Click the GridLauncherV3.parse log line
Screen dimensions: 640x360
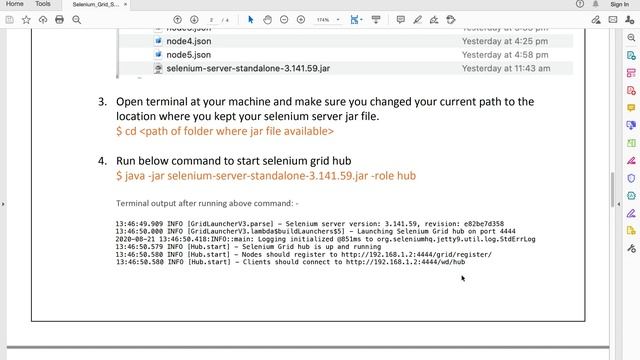[309, 224]
